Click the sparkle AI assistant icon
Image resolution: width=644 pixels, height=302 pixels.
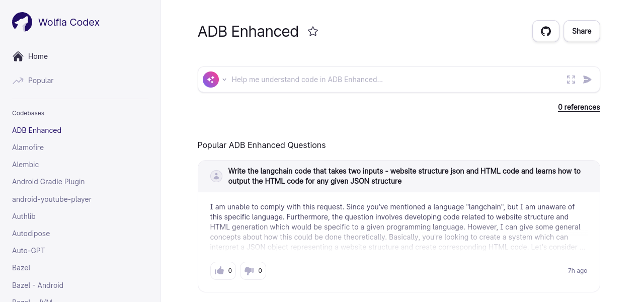[211, 80]
